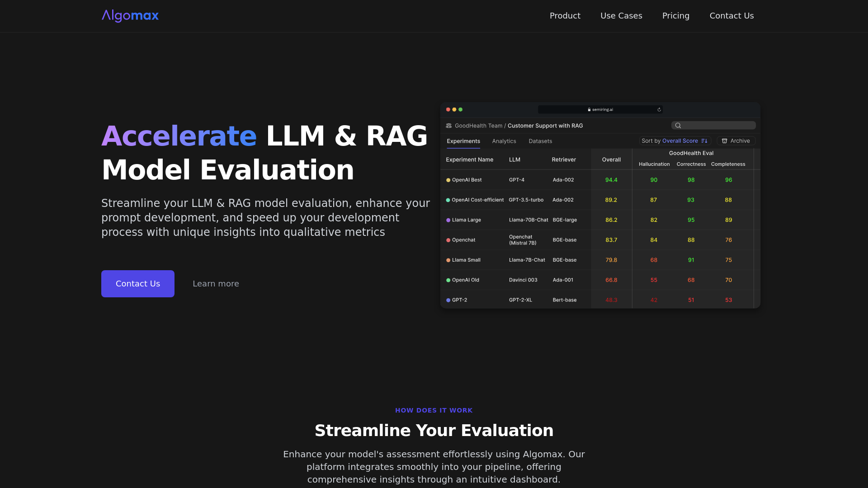
Task: Select the Experiments tab
Action: pyautogui.click(x=463, y=141)
